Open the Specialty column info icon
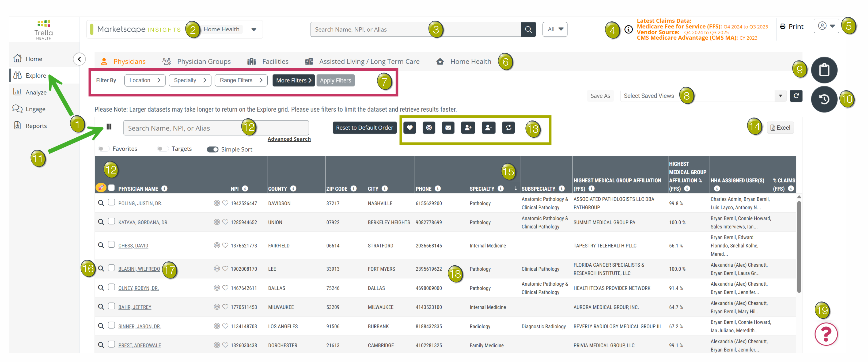868x362 pixels. 501,188
